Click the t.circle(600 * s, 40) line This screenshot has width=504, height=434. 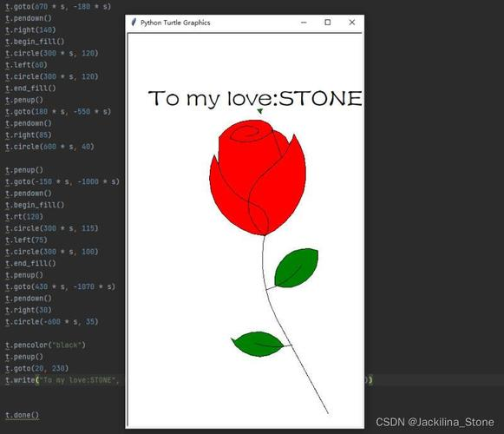tap(49, 147)
